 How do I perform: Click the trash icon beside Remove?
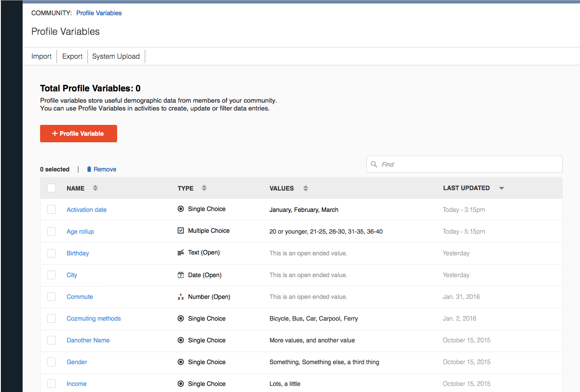click(89, 169)
